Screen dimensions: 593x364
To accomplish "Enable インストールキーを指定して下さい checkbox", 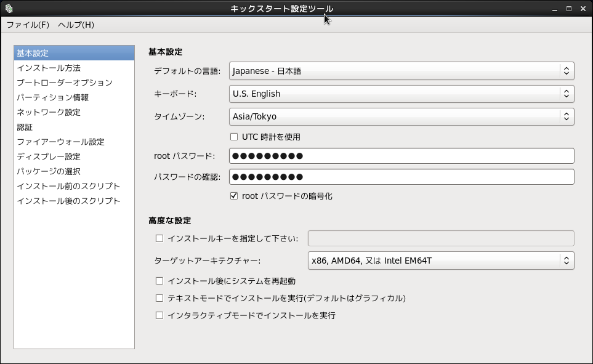I will point(159,238).
